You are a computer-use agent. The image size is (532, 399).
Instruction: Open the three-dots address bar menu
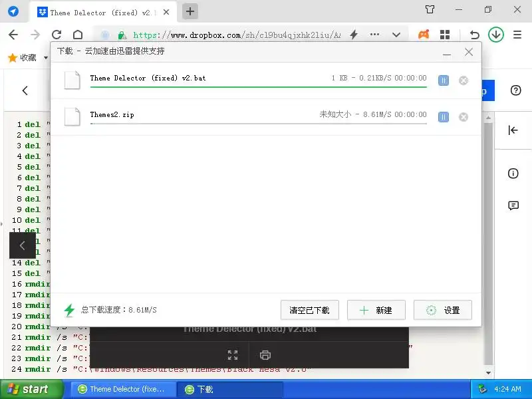click(374, 35)
